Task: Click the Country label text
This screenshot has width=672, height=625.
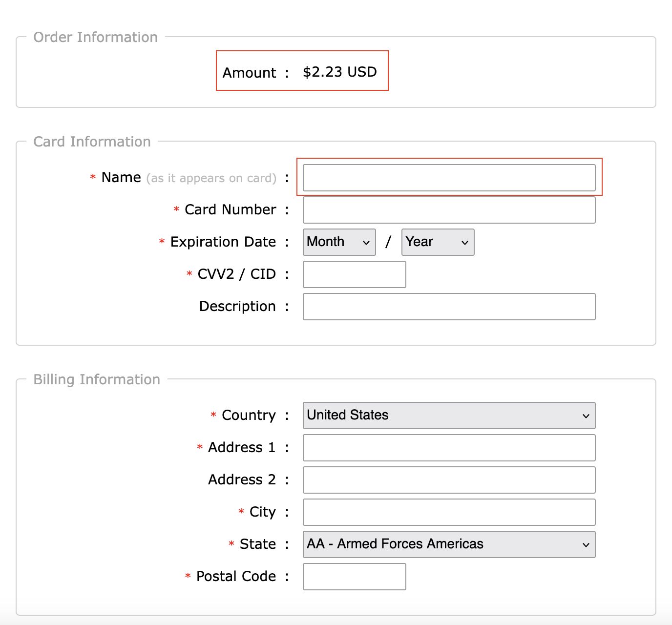Action: 249,415
